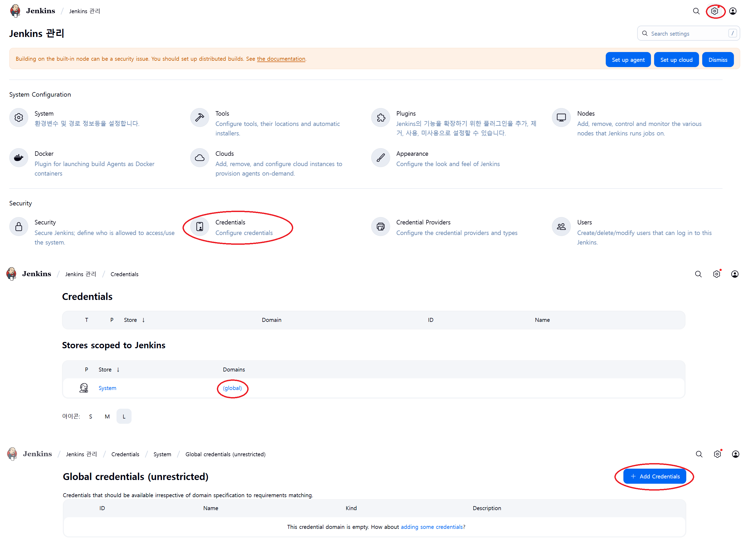Open the Credentials configure link text

244,233
